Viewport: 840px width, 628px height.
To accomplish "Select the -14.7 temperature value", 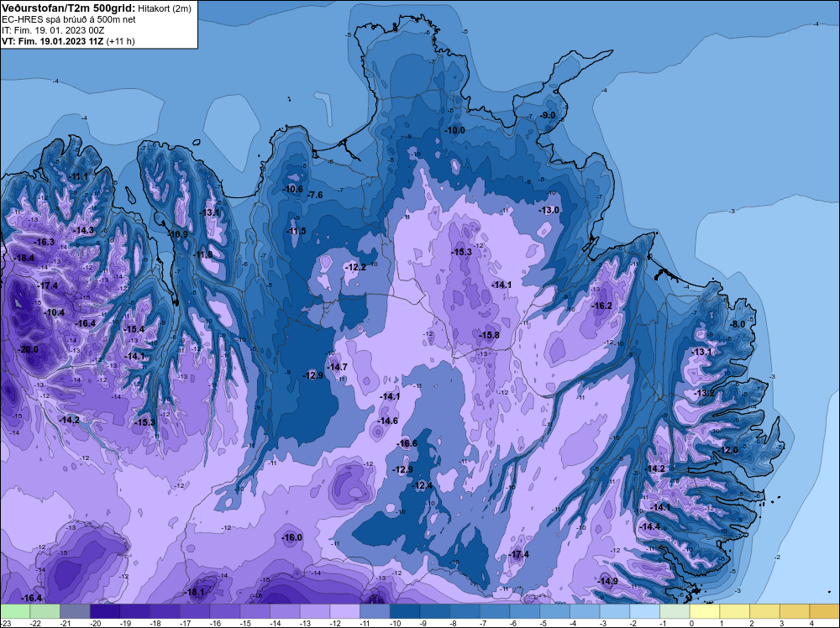I will click(337, 367).
